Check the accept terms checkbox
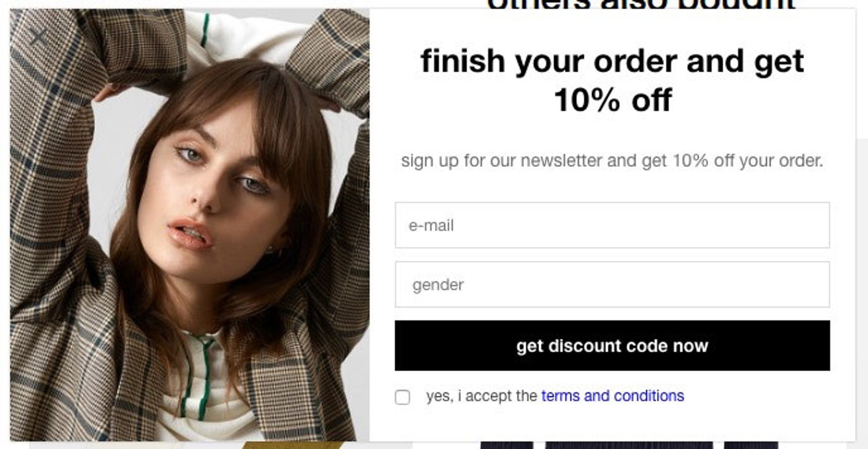868x449 pixels. coord(402,397)
